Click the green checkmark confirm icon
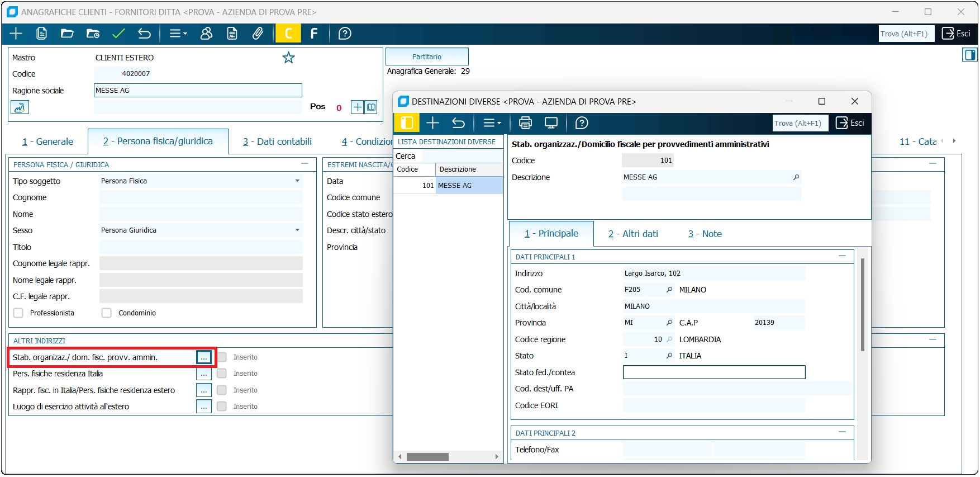Image resolution: width=980 pixels, height=477 pixels. (x=118, y=34)
